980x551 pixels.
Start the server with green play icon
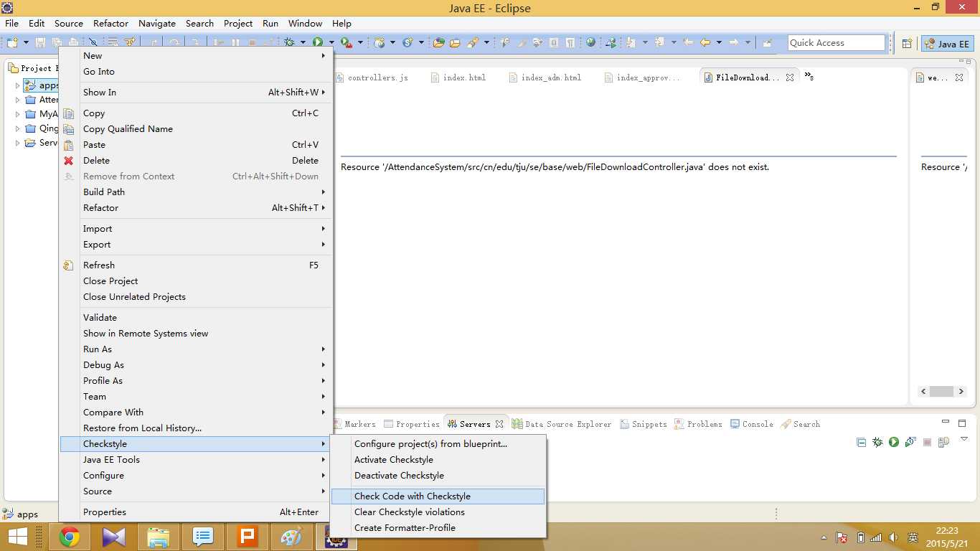(x=894, y=443)
